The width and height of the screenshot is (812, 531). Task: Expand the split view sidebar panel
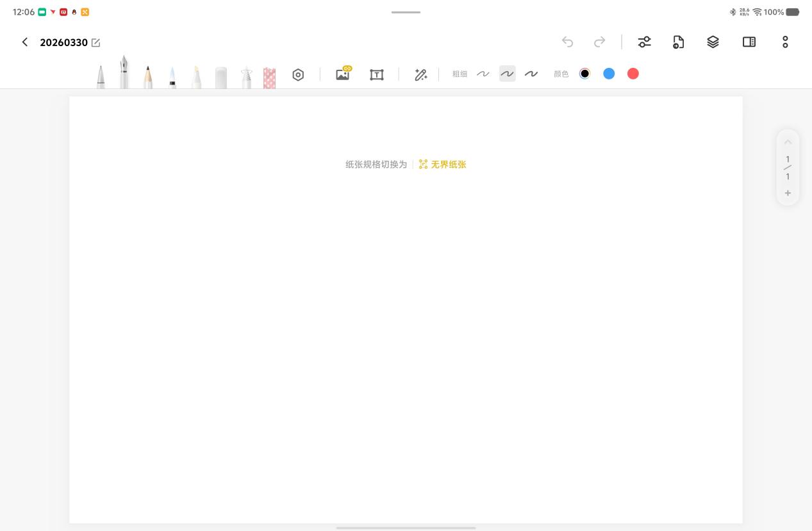(749, 42)
